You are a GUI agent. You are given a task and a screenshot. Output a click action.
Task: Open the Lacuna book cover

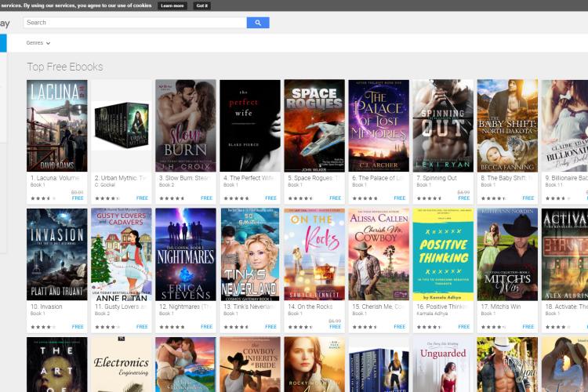tap(57, 125)
